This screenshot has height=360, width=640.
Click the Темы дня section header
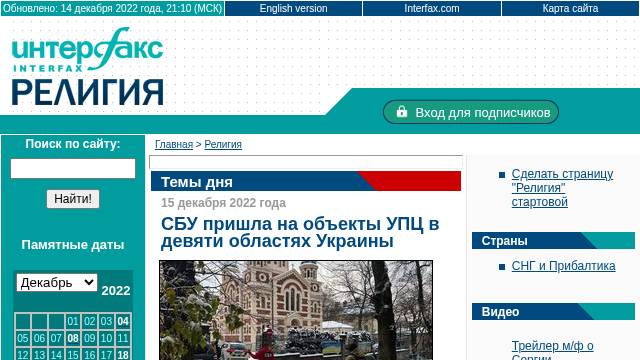point(306,182)
